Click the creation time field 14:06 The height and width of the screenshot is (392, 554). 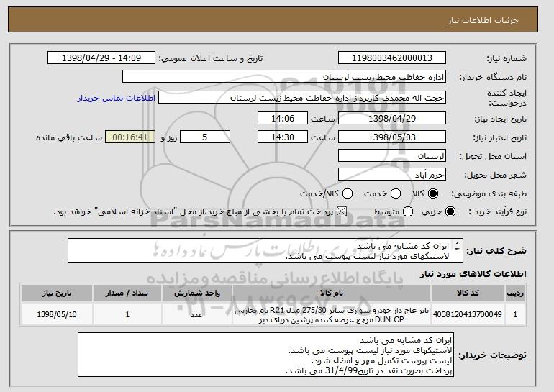[x=283, y=118]
